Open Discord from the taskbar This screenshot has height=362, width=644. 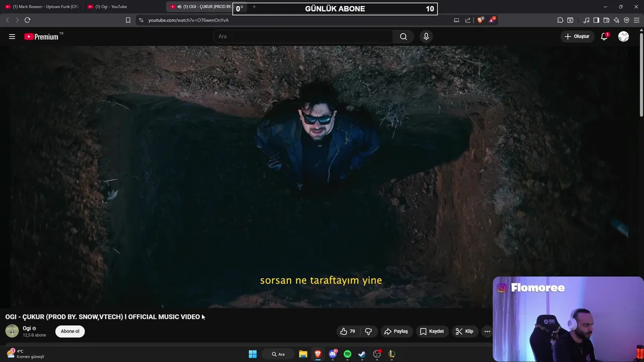tap(333, 354)
